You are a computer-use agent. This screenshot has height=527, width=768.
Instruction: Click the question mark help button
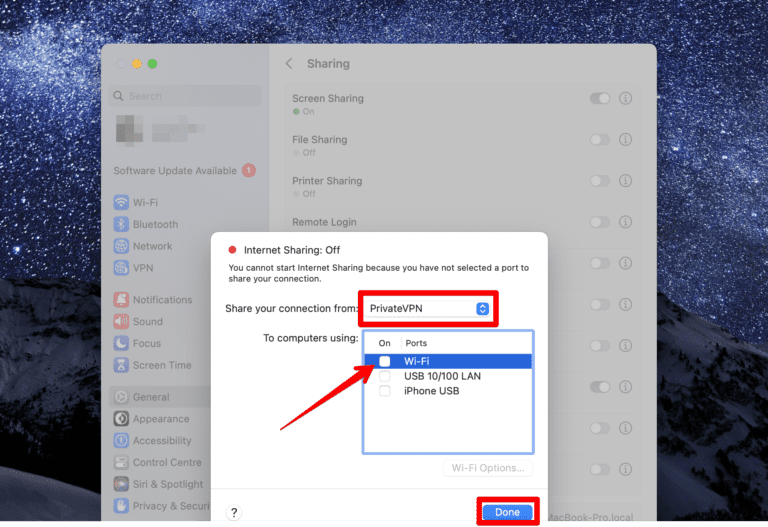coord(234,513)
